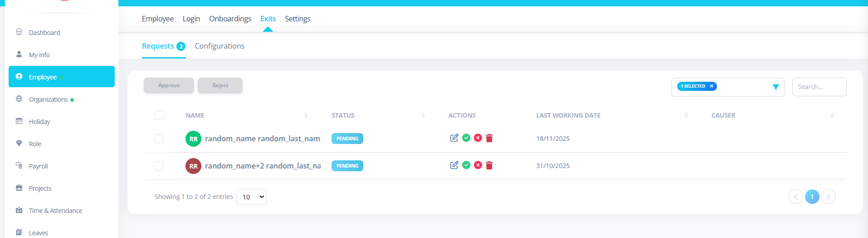Click the Leaves sidebar icon
The image size is (868, 238).
point(19,232)
